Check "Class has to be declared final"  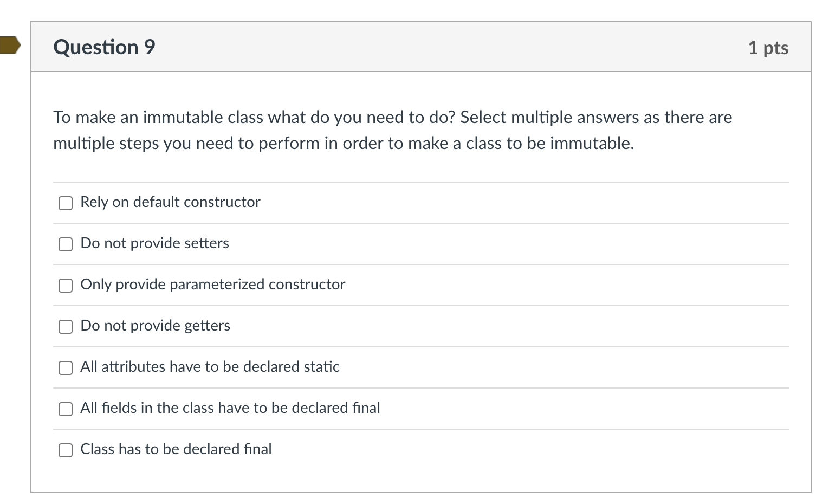tap(65, 450)
